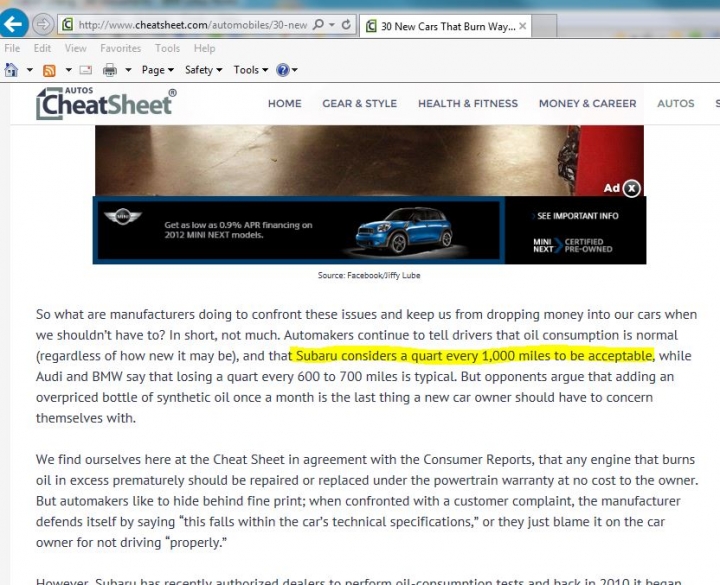
Task: Open GEAR & STYLE section
Action: click(360, 103)
